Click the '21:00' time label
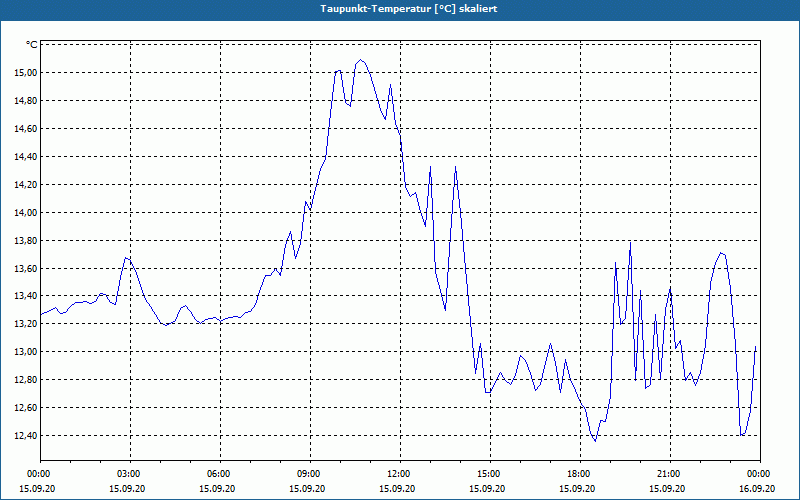The height and width of the screenshot is (500, 800). click(670, 473)
